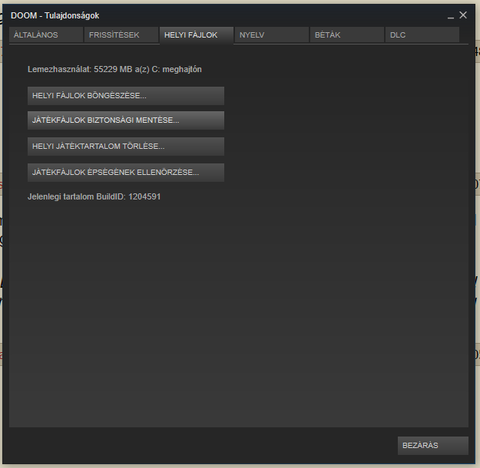The width and height of the screenshot is (480, 468).
Task: Click the Lemezhasználat 55229 MB text
Action: [x=115, y=69]
